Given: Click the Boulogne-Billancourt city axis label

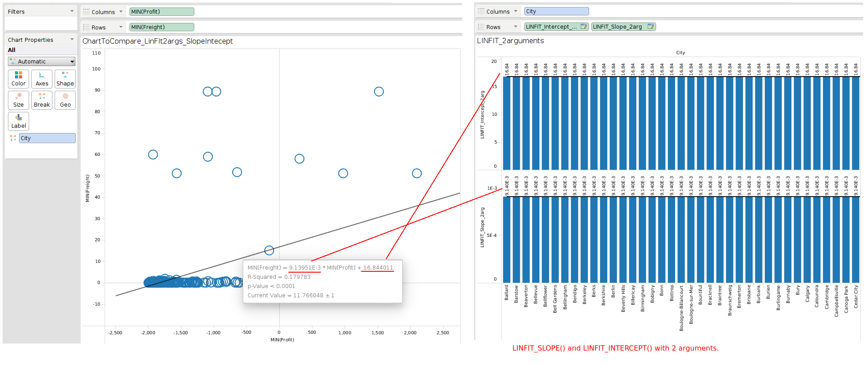Looking at the screenshot, I should (681, 308).
